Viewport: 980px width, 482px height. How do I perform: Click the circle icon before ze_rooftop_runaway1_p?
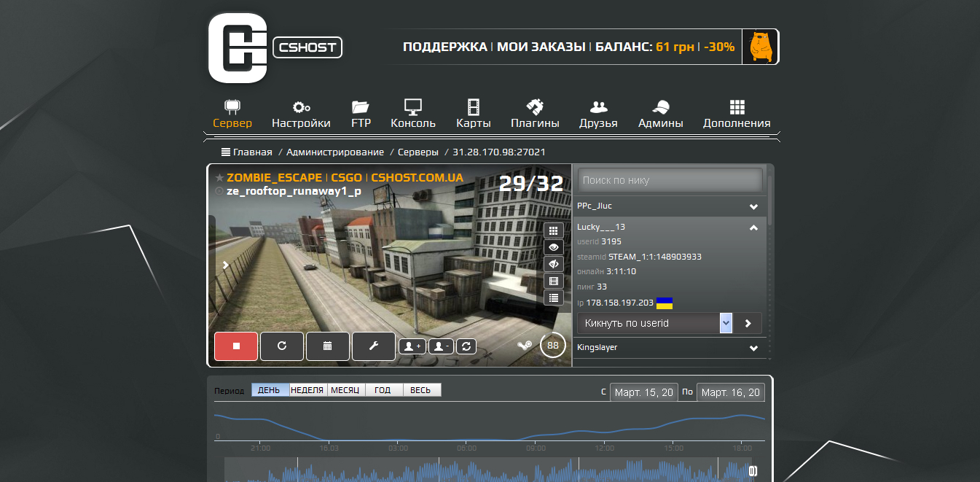click(x=219, y=191)
